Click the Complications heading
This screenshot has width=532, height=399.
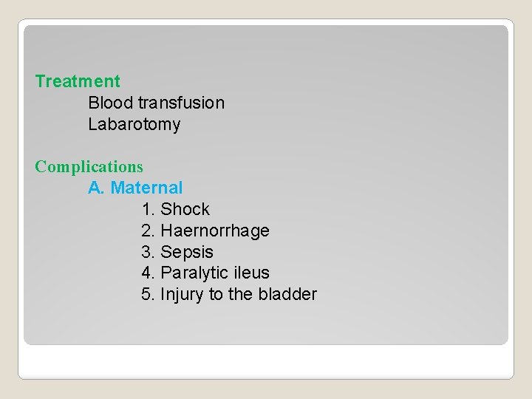coord(89,167)
